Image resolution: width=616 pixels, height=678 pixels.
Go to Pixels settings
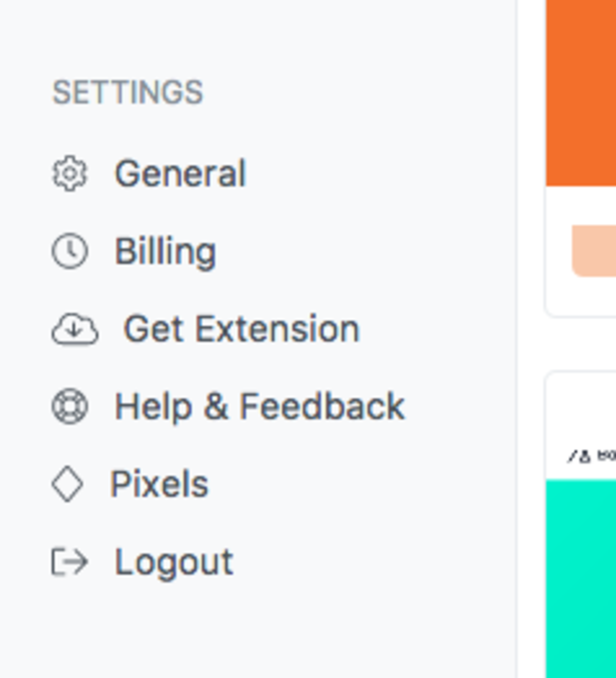coord(159,484)
